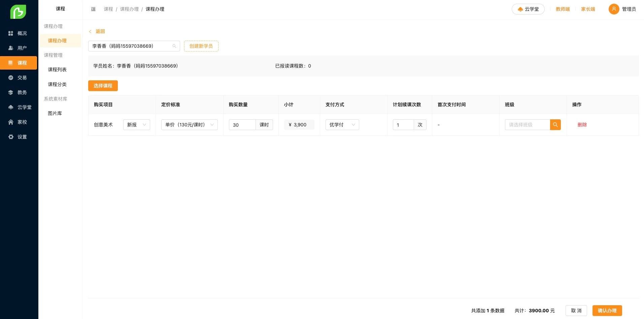Open the 单价（130元/课时）pricing dropdown
The height and width of the screenshot is (319, 644).
coord(189,125)
